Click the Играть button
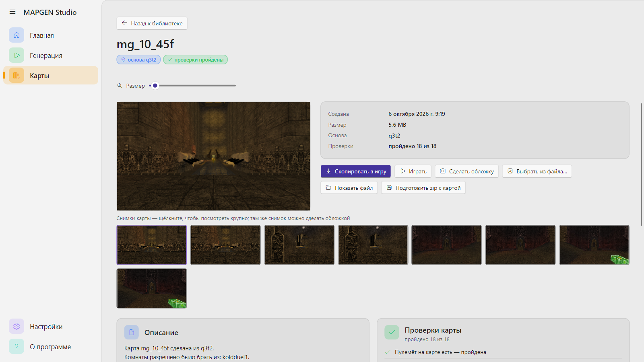Screen dimensions: 644x362 tap(413, 171)
